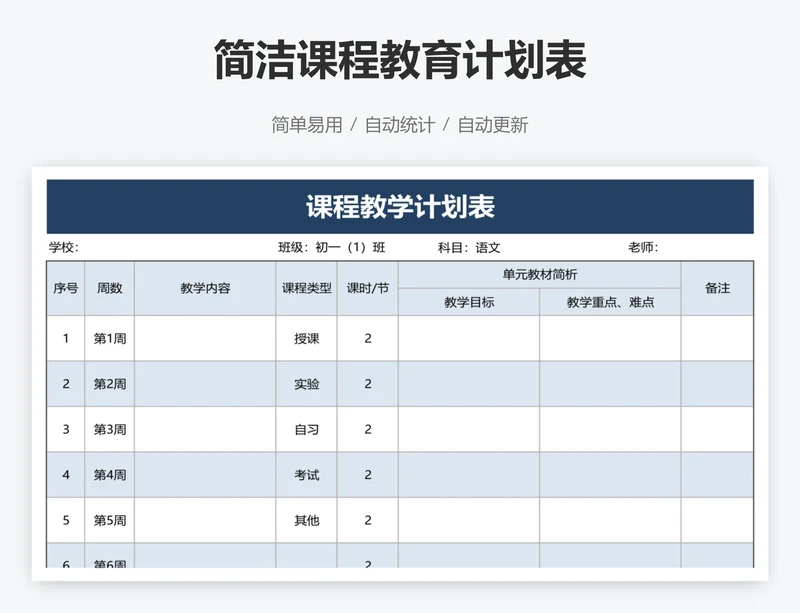Select the 第5周 cell
The height and width of the screenshot is (613, 800).
110,520
